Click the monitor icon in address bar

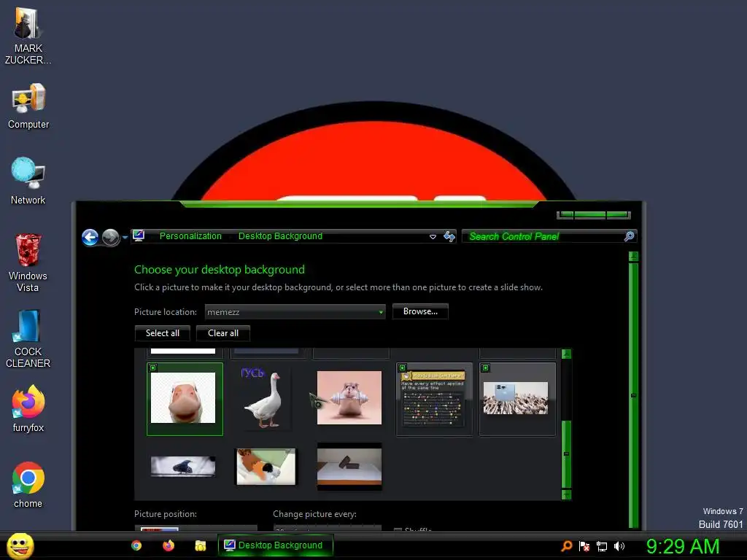pyautogui.click(x=139, y=236)
